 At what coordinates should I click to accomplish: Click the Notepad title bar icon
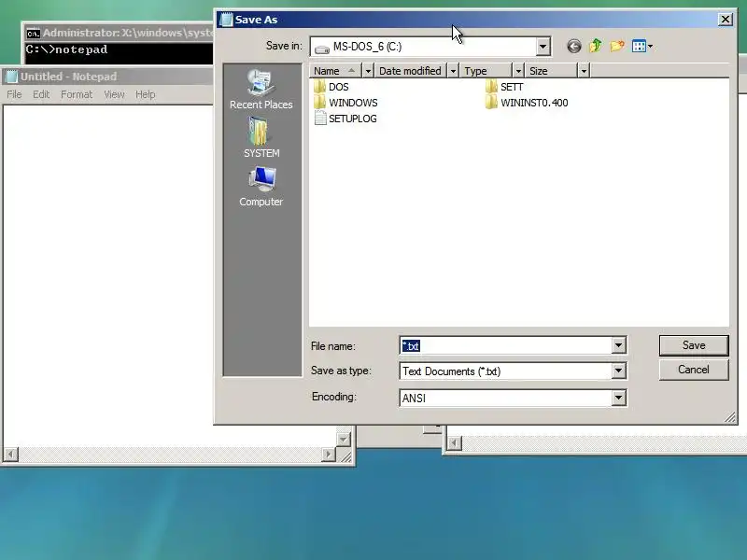11,77
